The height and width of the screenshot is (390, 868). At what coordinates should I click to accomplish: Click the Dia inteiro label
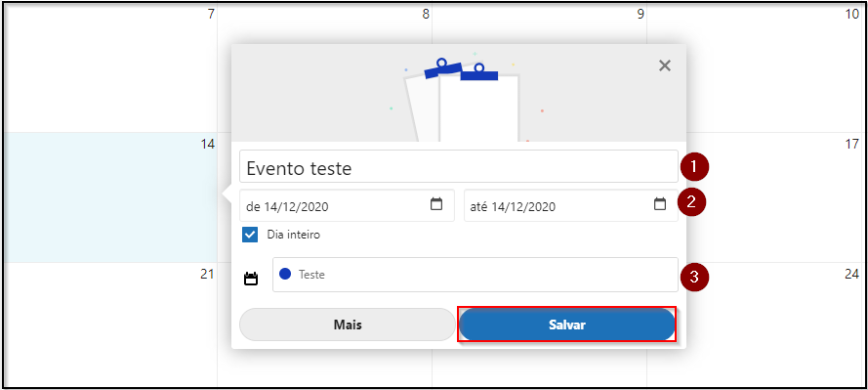[x=293, y=235]
